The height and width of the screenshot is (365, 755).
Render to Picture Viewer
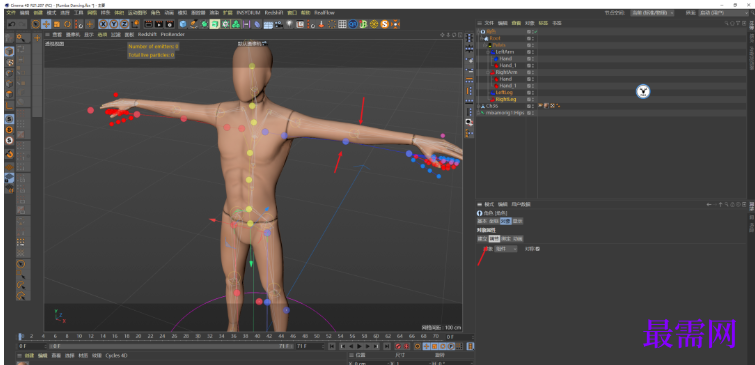159,24
